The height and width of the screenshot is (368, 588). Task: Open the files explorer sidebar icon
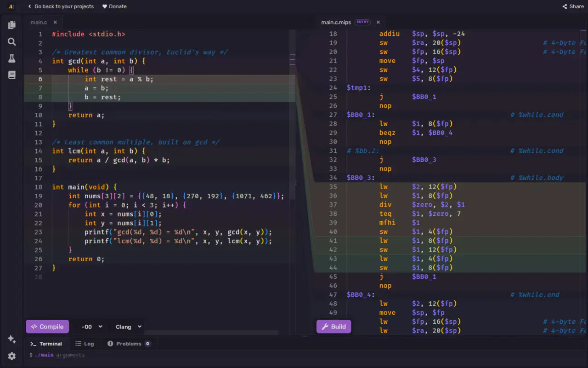12,25
